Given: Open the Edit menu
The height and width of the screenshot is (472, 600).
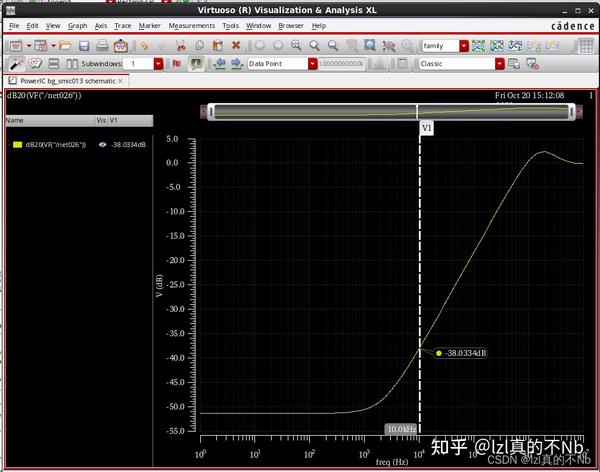Looking at the screenshot, I should (x=33, y=26).
